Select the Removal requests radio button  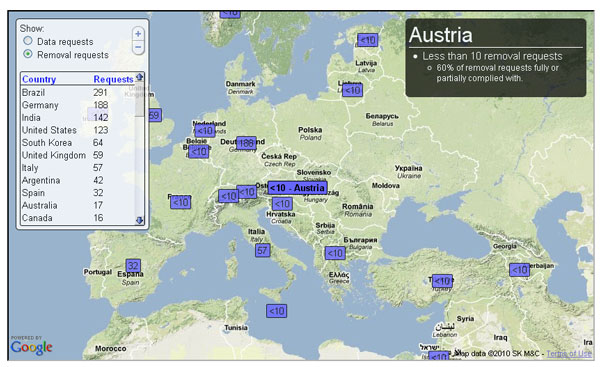point(28,54)
